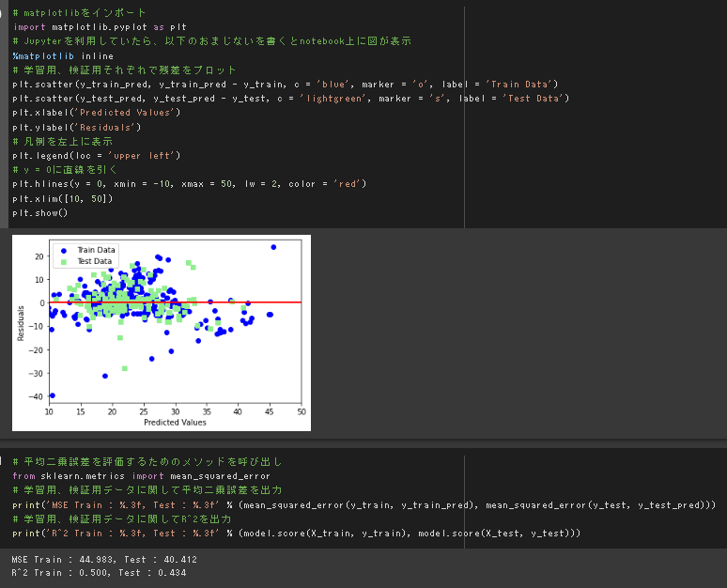The image size is (727, 588).
Task: Click the green Test Data legend marker
Action: (x=64, y=261)
